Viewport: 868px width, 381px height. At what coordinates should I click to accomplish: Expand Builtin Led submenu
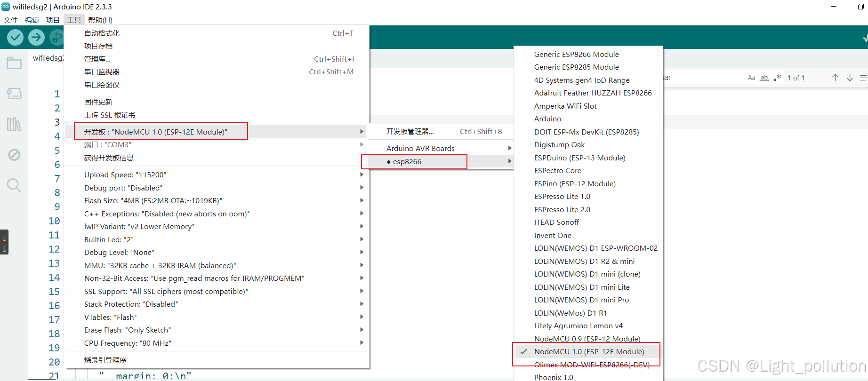click(217, 240)
